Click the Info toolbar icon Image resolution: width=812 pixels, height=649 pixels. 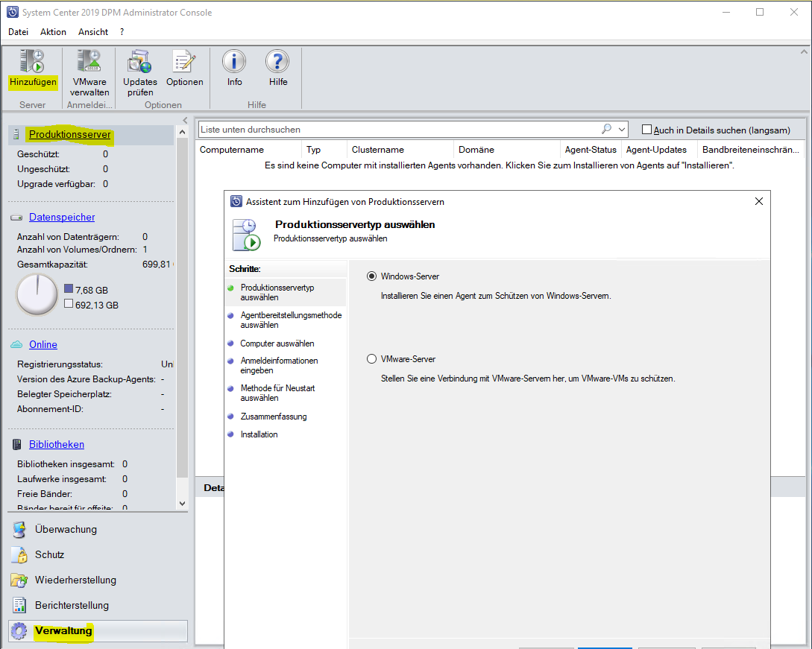tap(234, 61)
